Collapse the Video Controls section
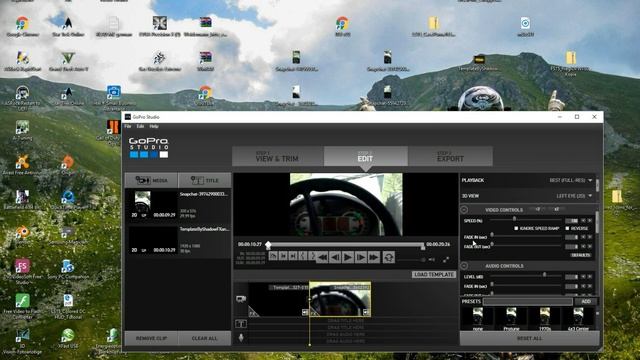Screen dimensions: 640x360 coord(464,209)
